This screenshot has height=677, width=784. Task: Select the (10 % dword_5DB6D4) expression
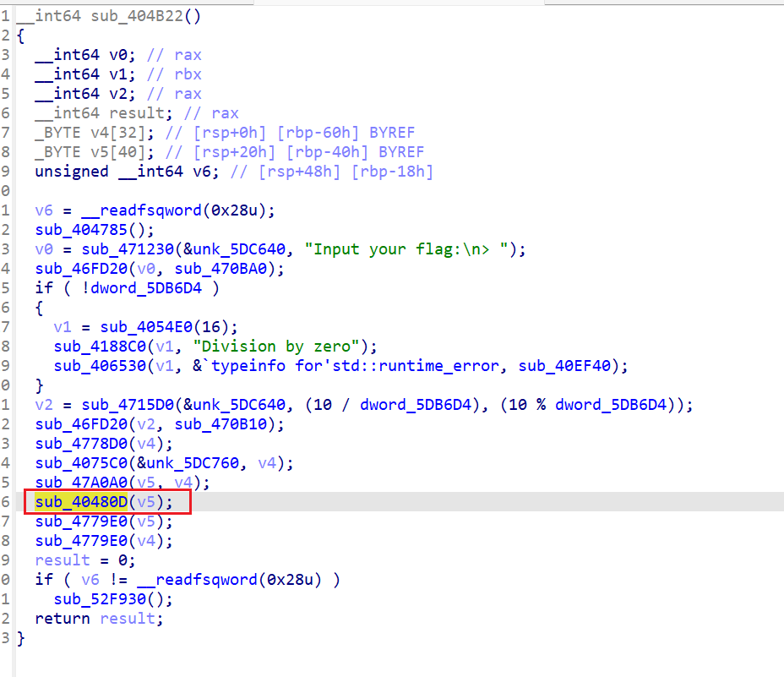pos(592,405)
